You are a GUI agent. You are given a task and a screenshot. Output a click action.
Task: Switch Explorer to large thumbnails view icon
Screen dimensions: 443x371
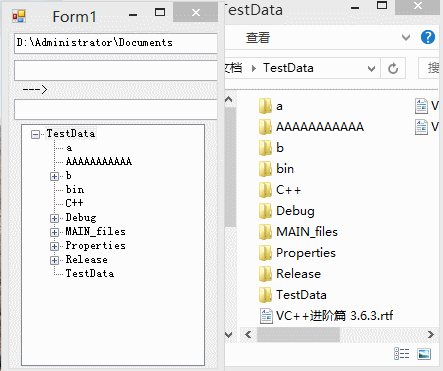(x=424, y=354)
